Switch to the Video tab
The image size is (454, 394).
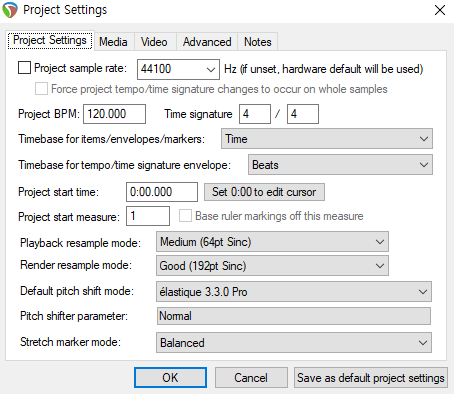[154, 42]
